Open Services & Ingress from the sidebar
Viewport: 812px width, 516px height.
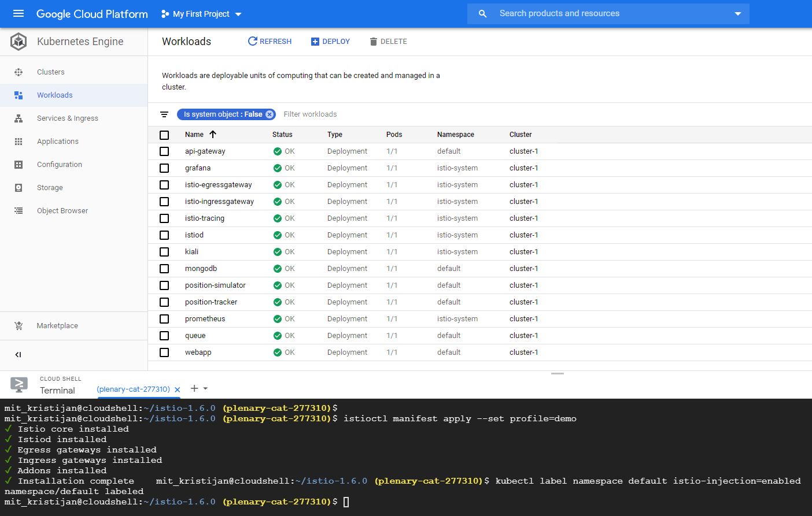tap(68, 118)
